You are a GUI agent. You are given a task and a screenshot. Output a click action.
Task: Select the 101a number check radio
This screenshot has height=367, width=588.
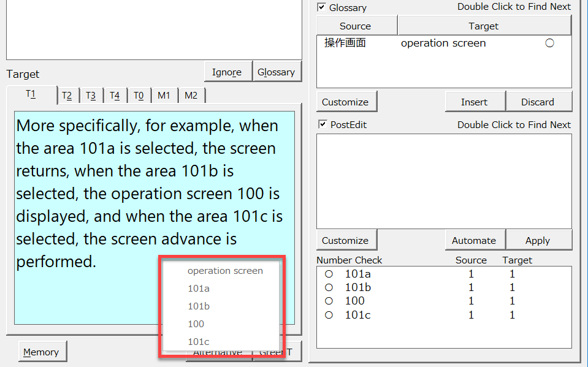pyautogui.click(x=329, y=274)
